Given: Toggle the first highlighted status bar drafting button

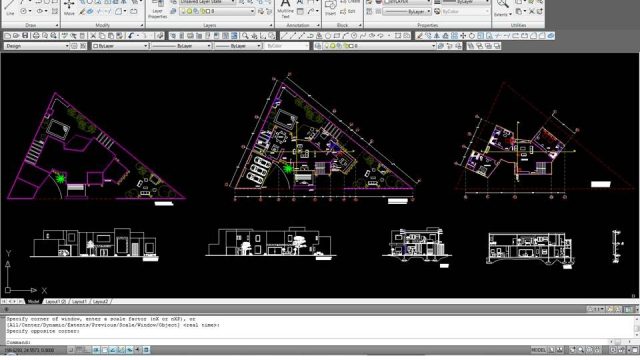Looking at the screenshot, I should tap(96, 350).
